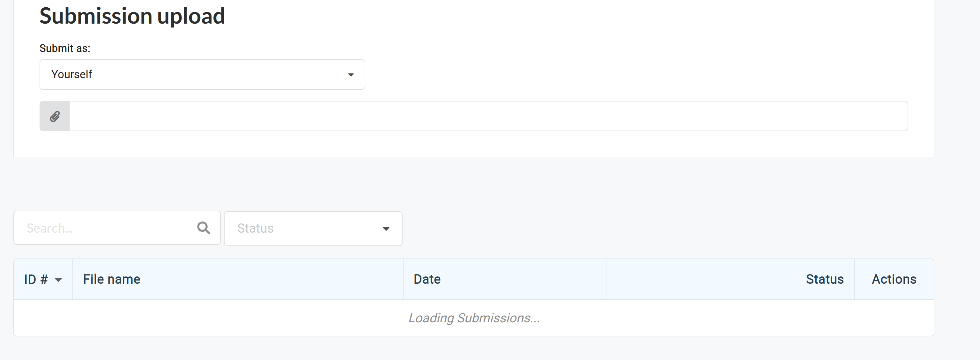Click the Loading Submissions message
980x360 pixels.
[x=474, y=318]
